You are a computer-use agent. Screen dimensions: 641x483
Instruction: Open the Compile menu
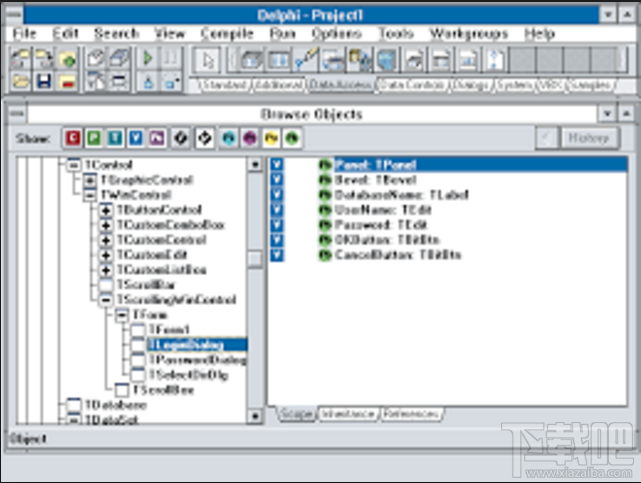227,34
